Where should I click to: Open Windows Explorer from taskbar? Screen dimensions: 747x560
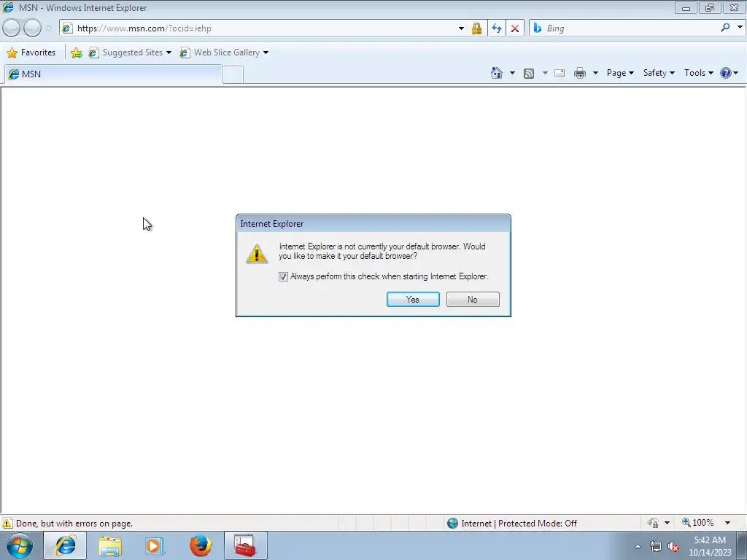pyautogui.click(x=110, y=545)
